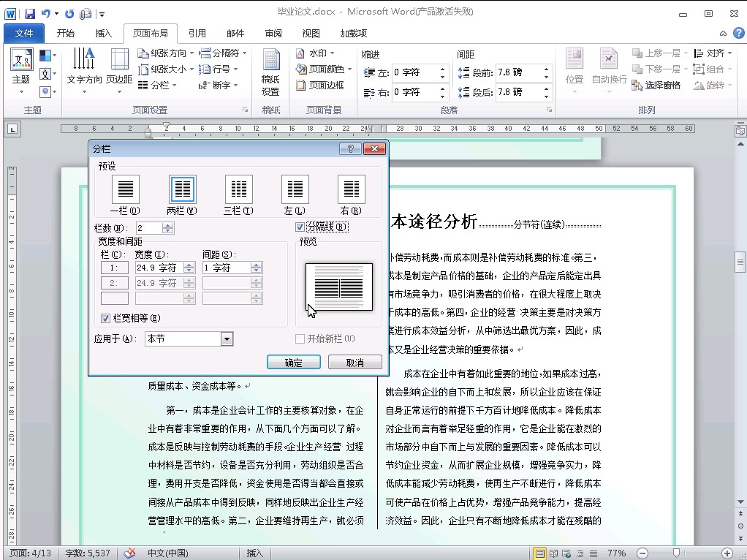Uncheck the 栏宽相等 checkbox

coord(106,318)
